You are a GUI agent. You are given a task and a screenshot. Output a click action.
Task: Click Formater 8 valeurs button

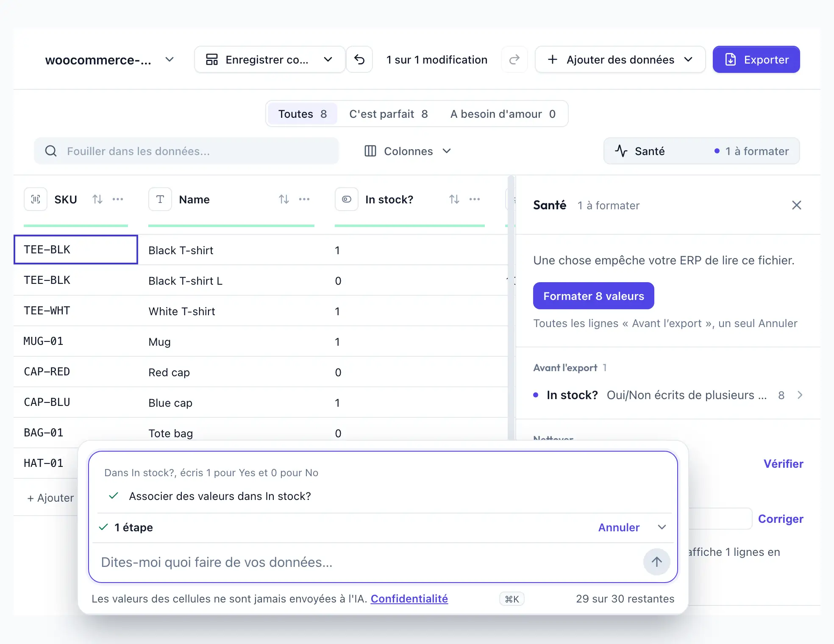594,296
